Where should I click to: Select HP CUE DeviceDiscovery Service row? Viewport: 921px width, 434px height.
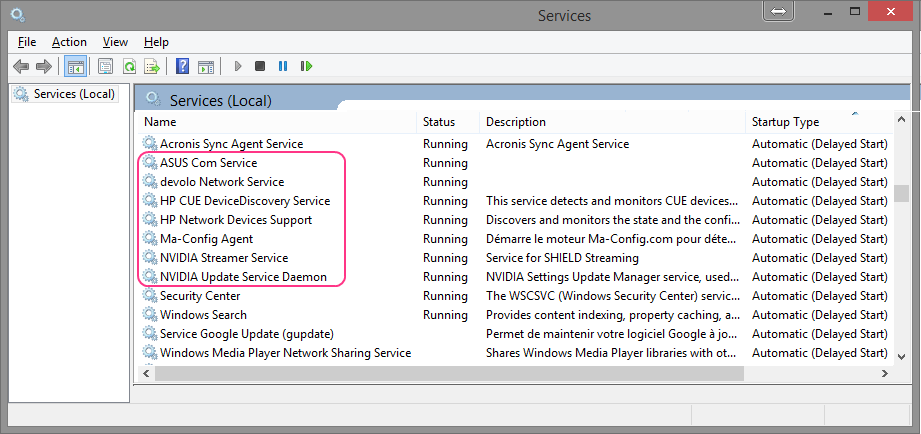click(x=515, y=201)
